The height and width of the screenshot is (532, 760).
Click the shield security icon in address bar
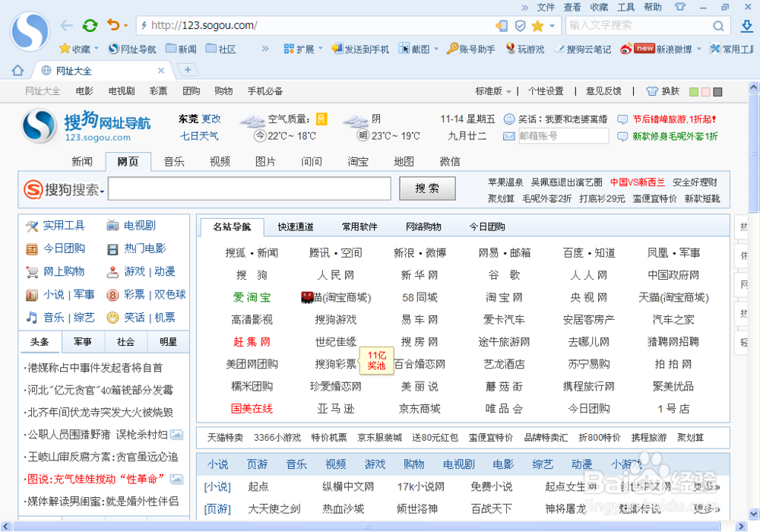coord(520,26)
